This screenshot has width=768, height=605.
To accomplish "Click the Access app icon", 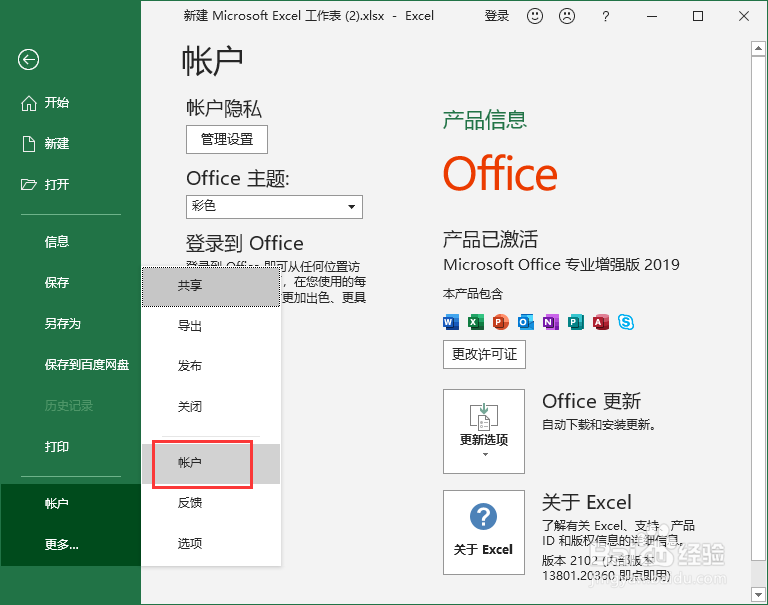I will coord(600,322).
